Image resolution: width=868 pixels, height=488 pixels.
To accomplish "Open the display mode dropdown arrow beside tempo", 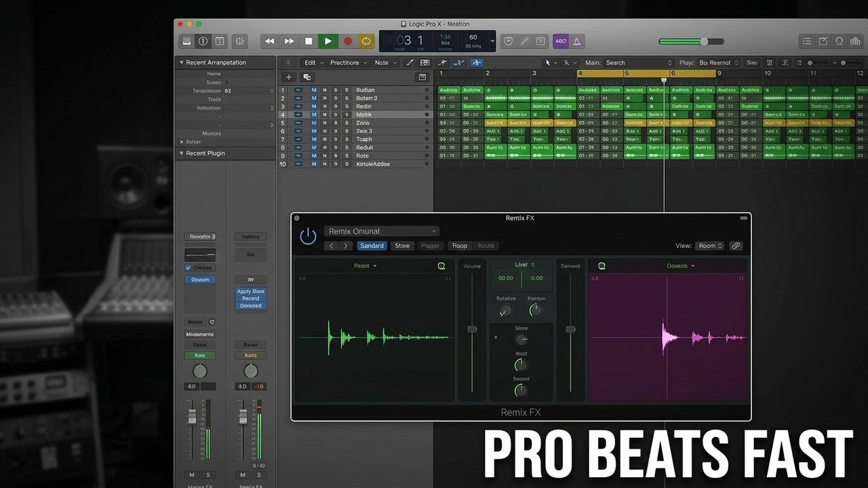I will click(x=492, y=41).
